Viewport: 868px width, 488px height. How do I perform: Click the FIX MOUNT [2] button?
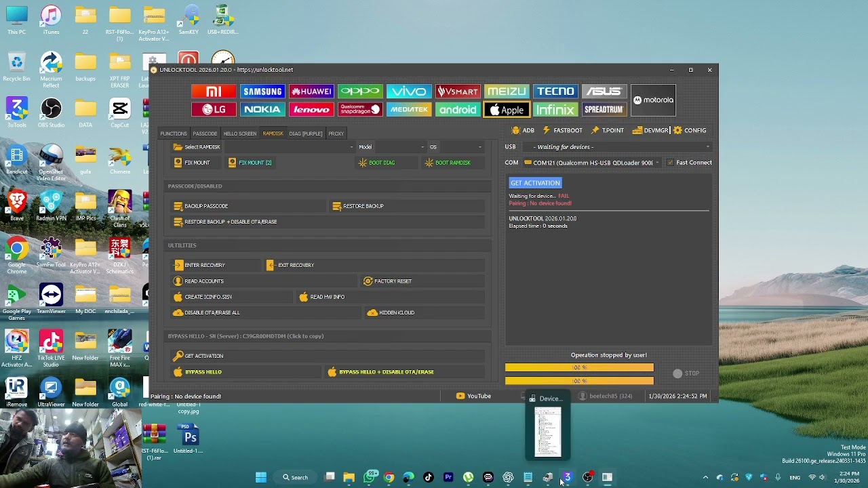[250, 163]
